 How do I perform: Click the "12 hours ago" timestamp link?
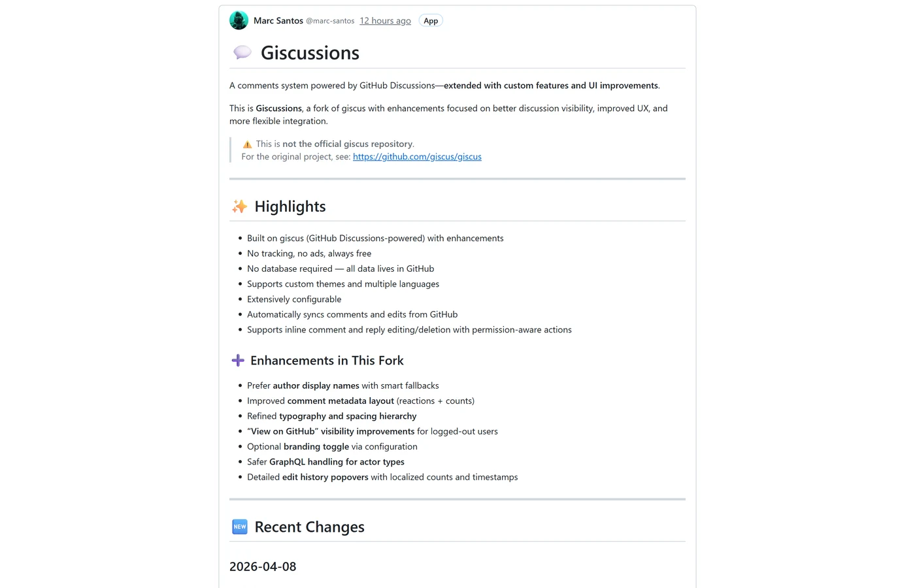pos(385,20)
